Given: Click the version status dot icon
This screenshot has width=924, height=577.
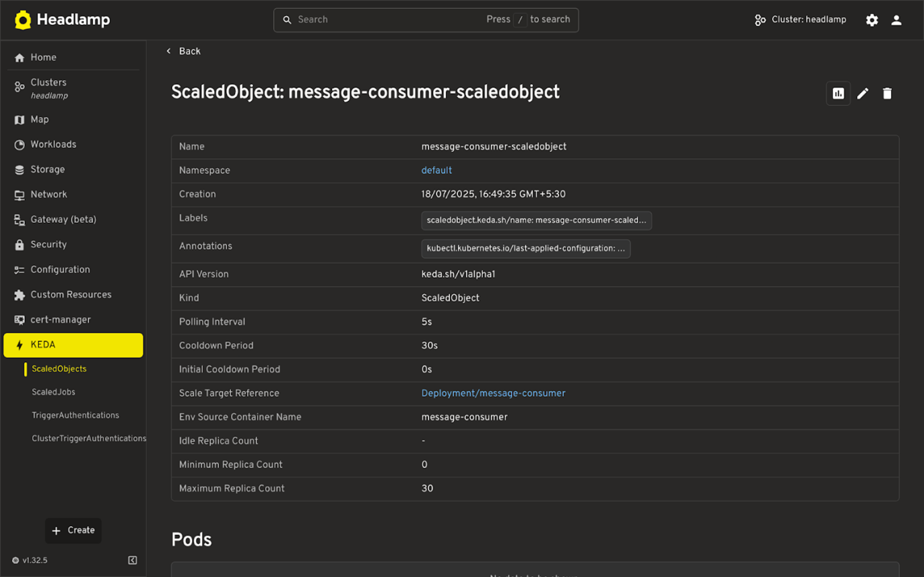Looking at the screenshot, I should click(15, 560).
